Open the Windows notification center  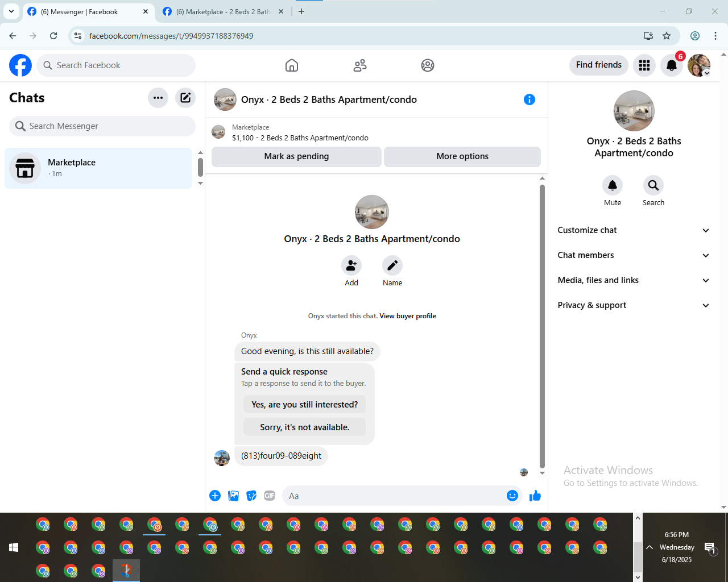[710, 548]
